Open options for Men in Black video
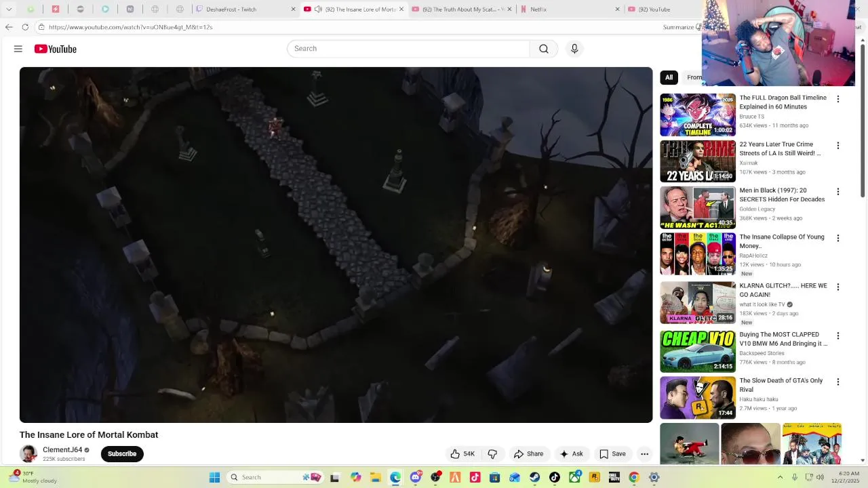 (838, 192)
